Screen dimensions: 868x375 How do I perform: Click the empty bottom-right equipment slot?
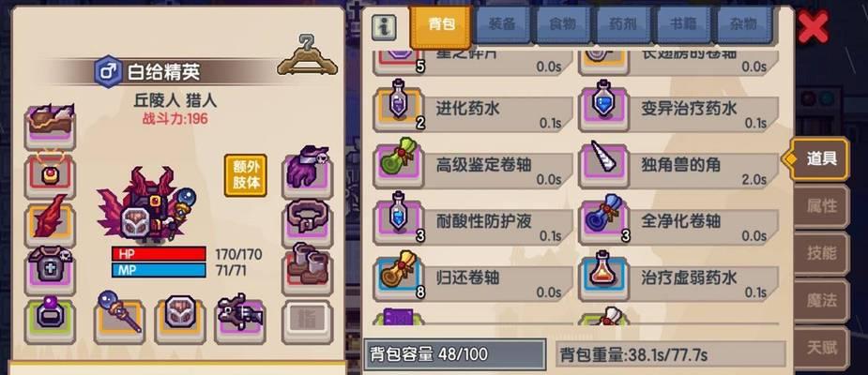[x=307, y=322]
